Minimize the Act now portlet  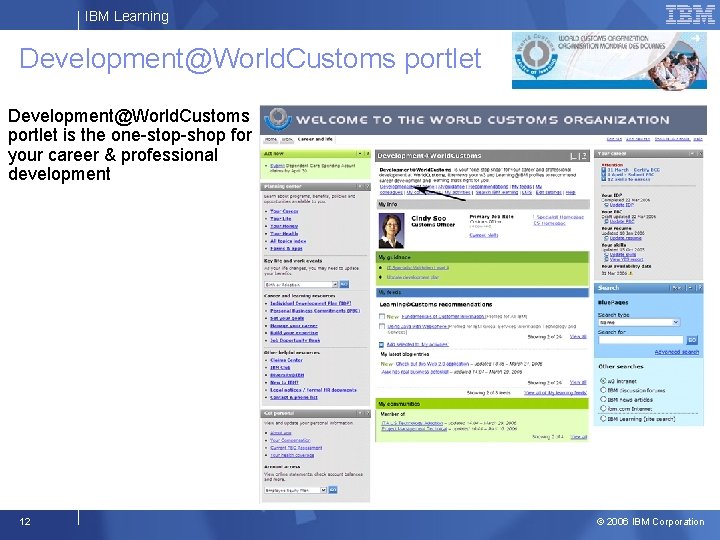pos(360,154)
